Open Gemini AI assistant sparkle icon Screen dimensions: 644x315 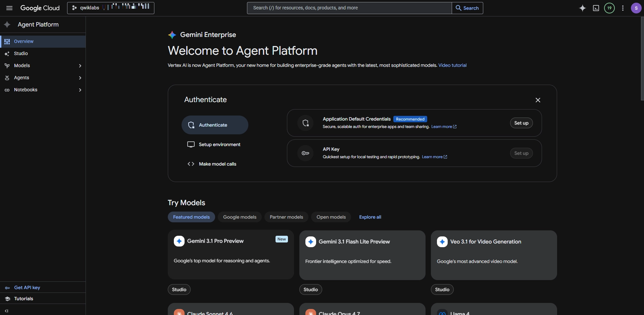[x=583, y=8]
